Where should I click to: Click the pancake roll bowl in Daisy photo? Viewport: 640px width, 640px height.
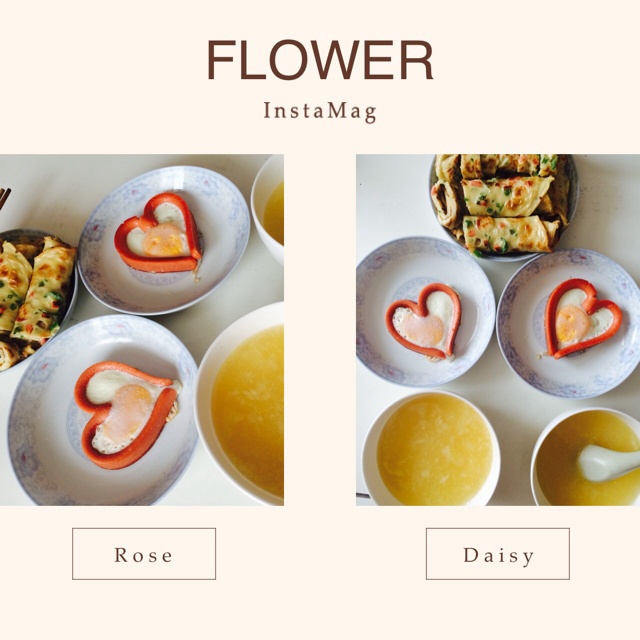coord(503,207)
